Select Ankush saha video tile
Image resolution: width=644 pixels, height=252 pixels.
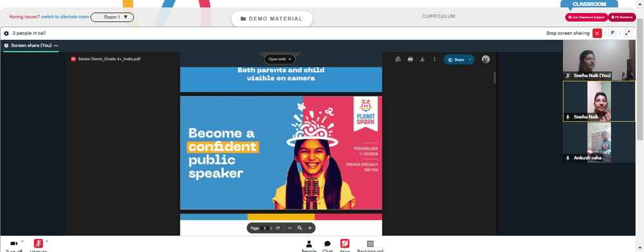click(x=599, y=143)
